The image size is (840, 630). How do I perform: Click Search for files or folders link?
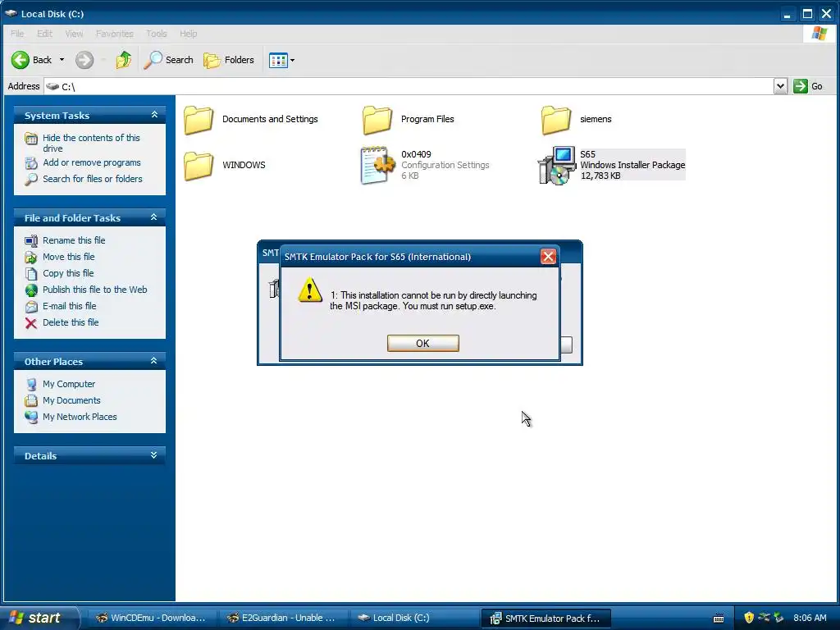point(93,179)
